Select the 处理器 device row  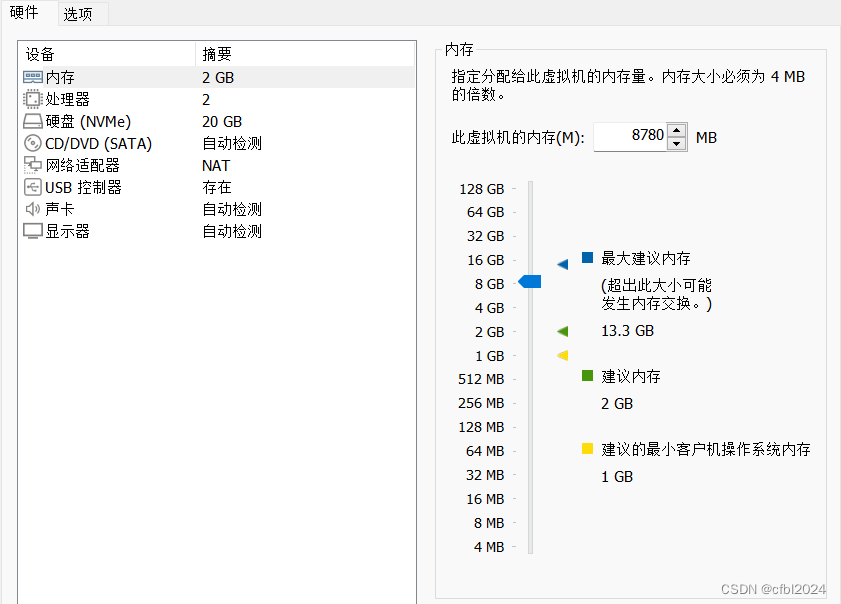tap(217, 99)
